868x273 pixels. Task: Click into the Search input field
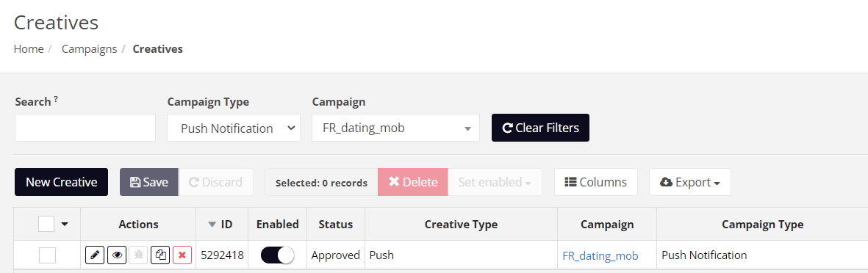(x=85, y=128)
